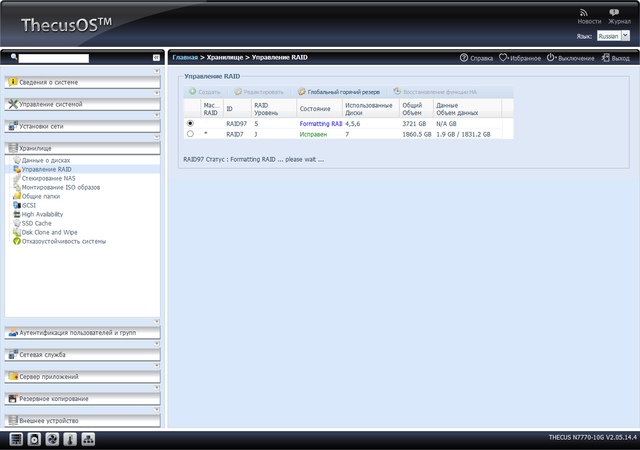The image size is (640, 450).
Task: Click the RAID7 ID cell
Action: [235, 134]
